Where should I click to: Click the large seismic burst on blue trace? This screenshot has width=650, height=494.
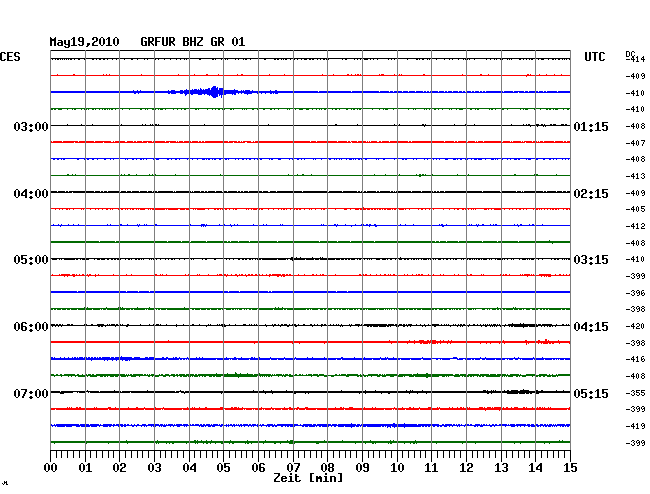pyautogui.click(x=214, y=92)
